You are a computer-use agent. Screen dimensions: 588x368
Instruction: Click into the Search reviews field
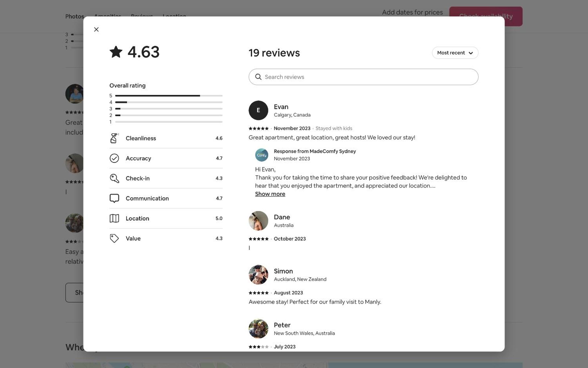(363, 77)
